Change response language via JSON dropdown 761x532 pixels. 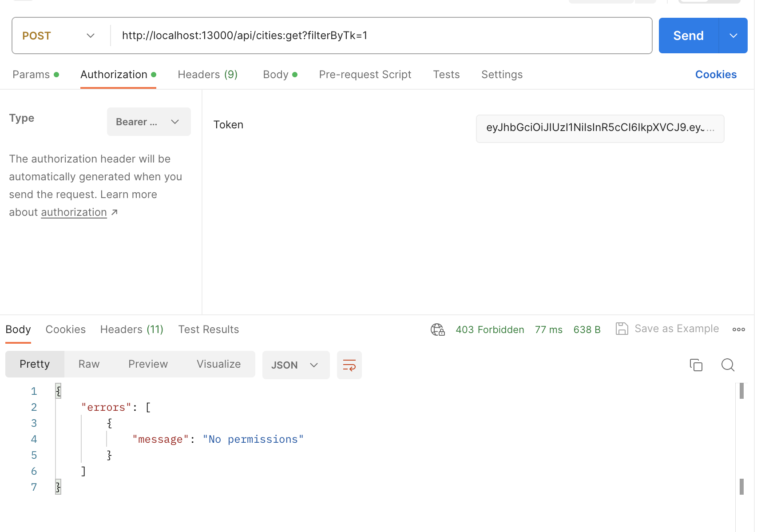pos(296,365)
